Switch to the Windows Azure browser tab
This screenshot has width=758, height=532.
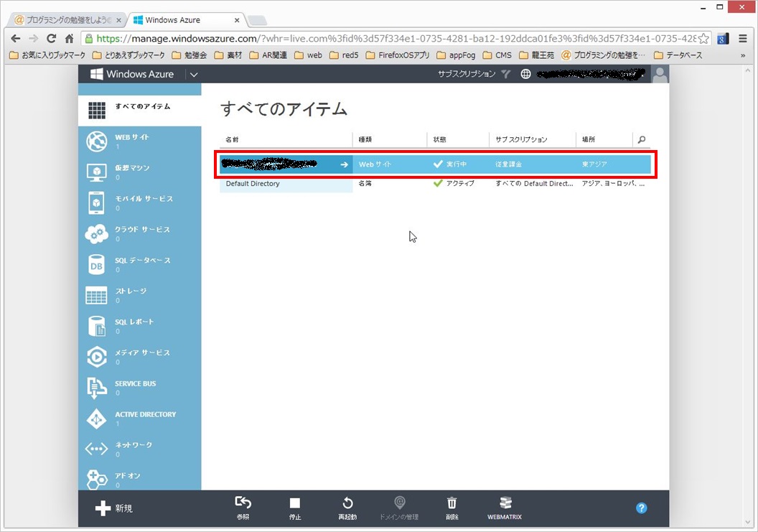(x=187, y=20)
